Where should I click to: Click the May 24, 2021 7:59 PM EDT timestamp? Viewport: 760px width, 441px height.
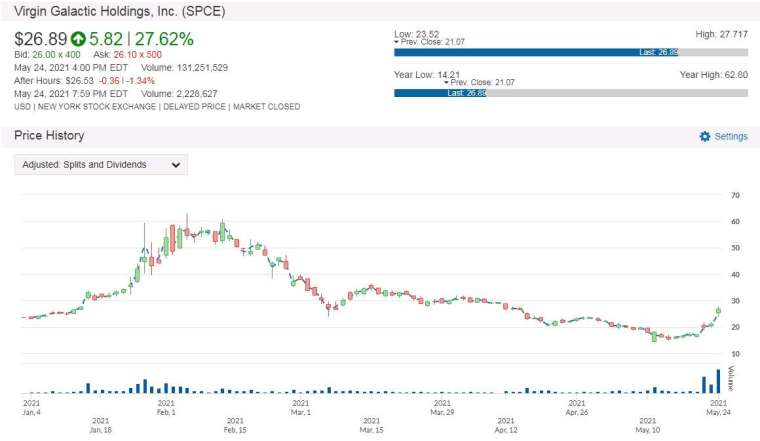pos(71,94)
